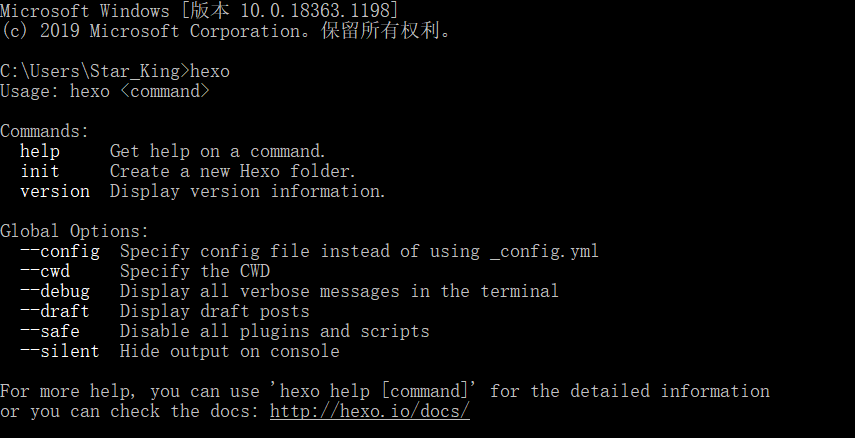This screenshot has height=438, width=855.
Task: Open the hexo.io/docs link
Action: tap(369, 411)
